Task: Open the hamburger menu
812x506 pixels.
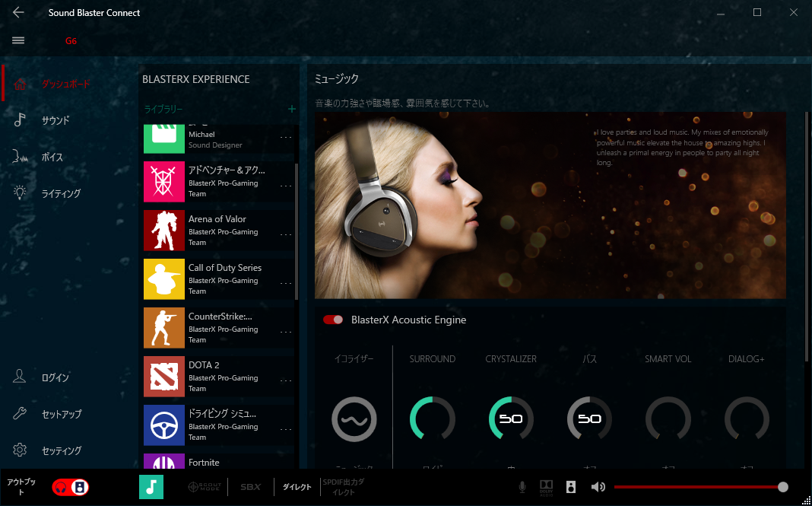Action: 18,40
